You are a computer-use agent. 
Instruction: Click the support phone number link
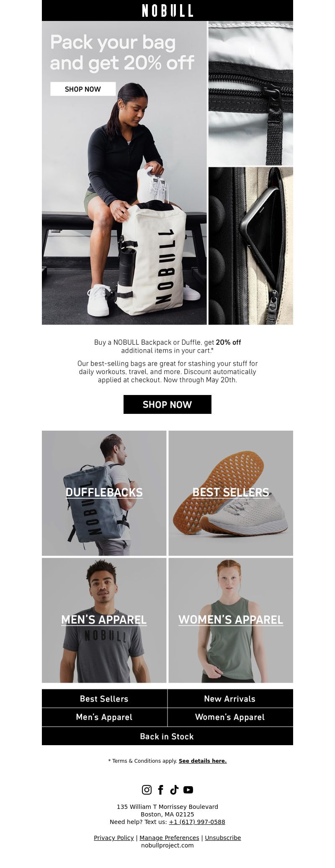tap(197, 822)
